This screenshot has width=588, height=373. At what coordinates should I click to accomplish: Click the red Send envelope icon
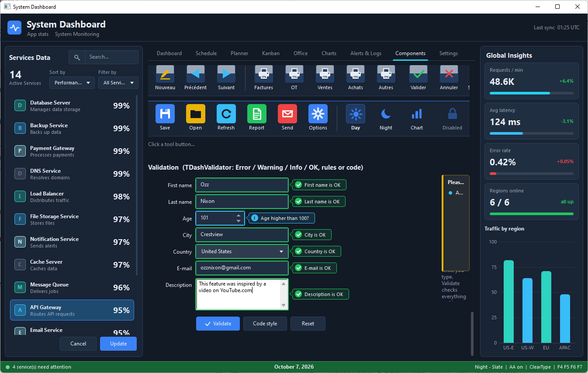click(x=287, y=114)
